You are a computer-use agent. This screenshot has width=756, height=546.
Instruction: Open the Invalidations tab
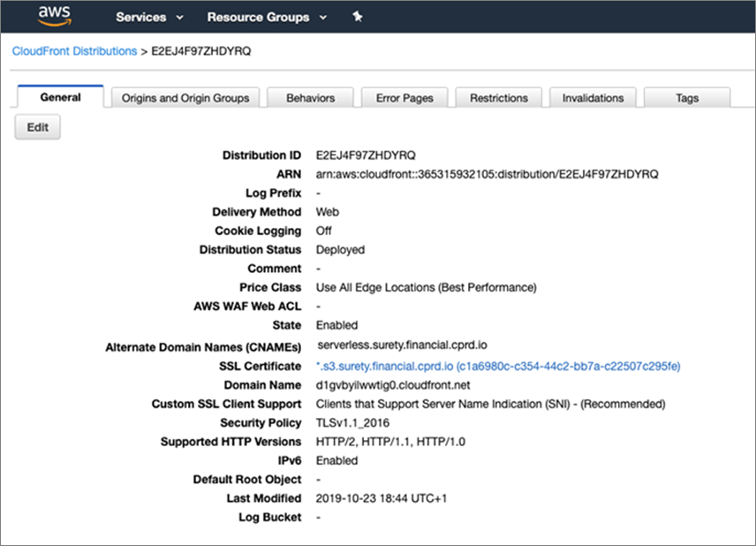(593, 97)
